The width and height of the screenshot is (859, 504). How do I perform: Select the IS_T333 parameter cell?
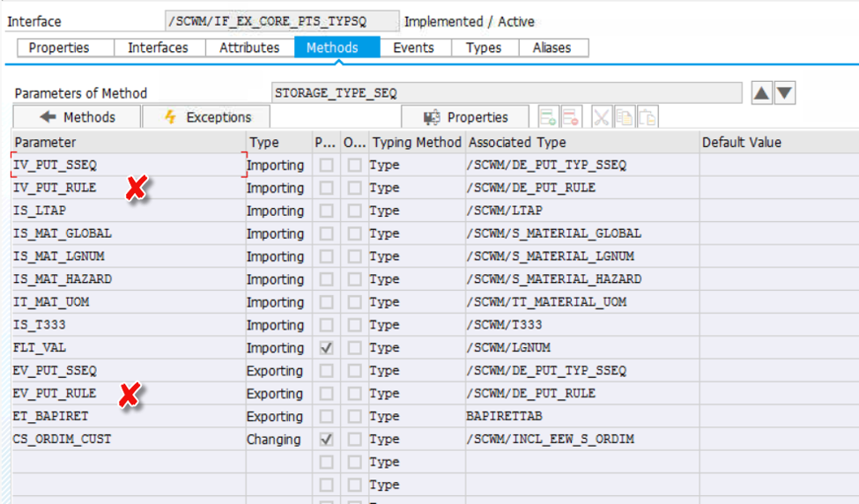click(129, 325)
